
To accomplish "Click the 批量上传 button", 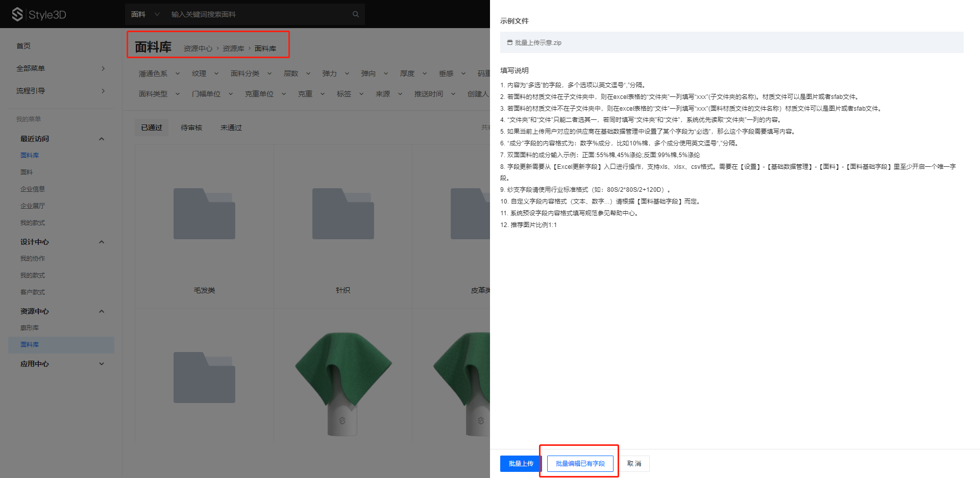I will tap(520, 464).
